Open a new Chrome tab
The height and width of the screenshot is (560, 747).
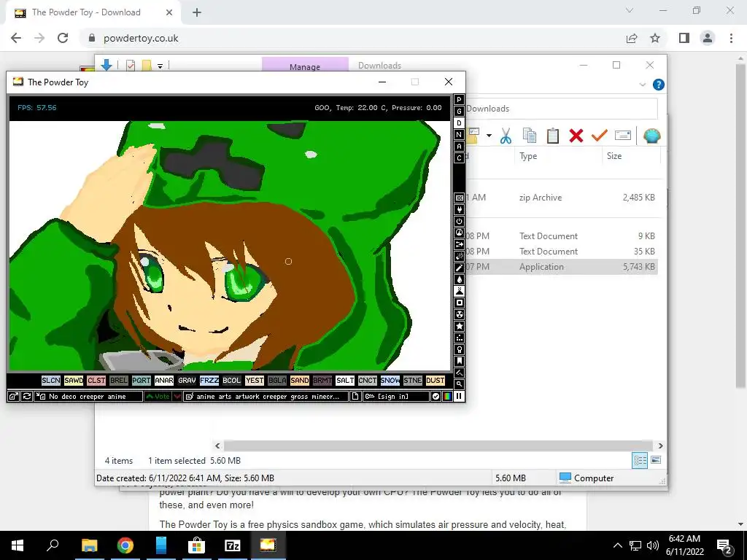click(197, 12)
